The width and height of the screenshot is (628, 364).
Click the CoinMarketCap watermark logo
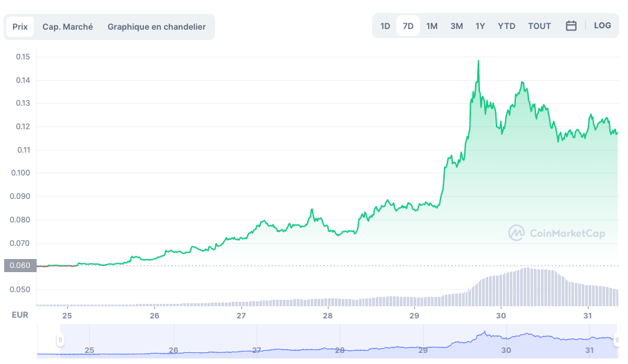pyautogui.click(x=557, y=233)
